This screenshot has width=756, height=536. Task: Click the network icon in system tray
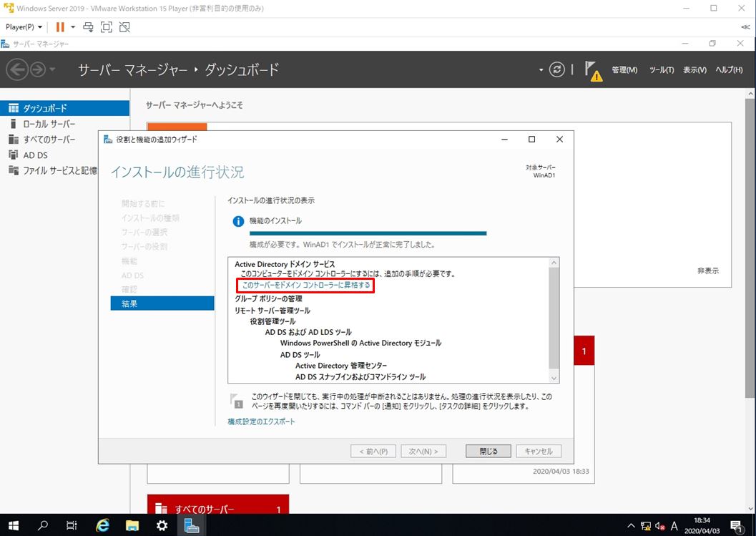coord(646,526)
